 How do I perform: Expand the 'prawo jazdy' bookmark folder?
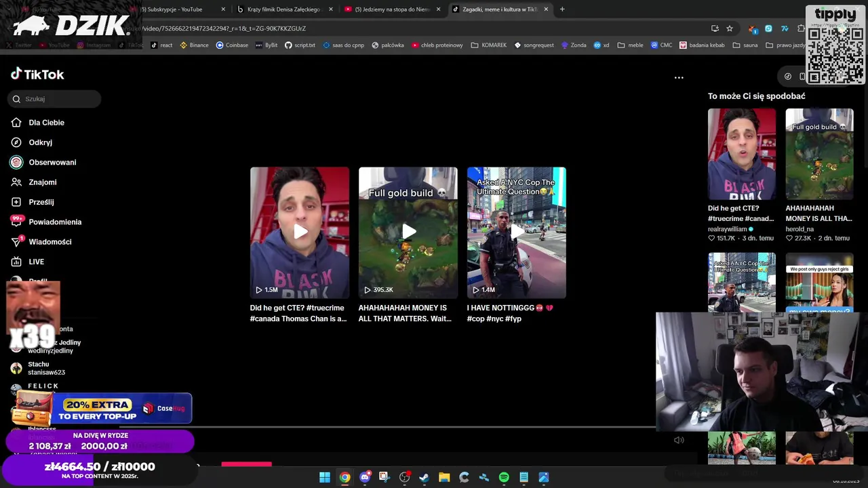787,45
